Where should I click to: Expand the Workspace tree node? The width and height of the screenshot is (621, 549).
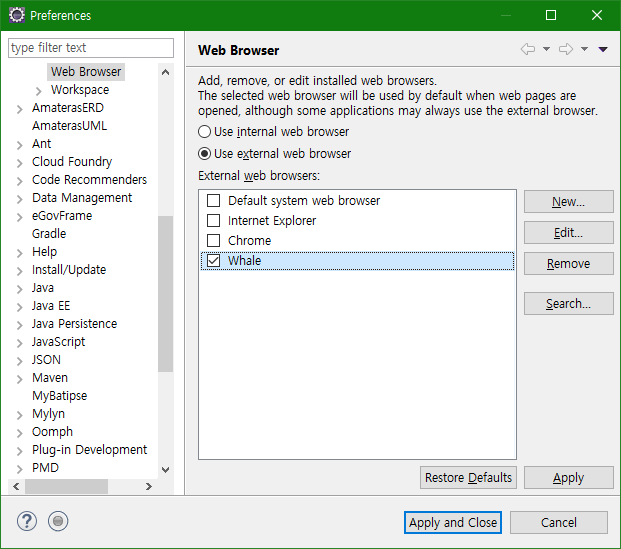(38, 91)
